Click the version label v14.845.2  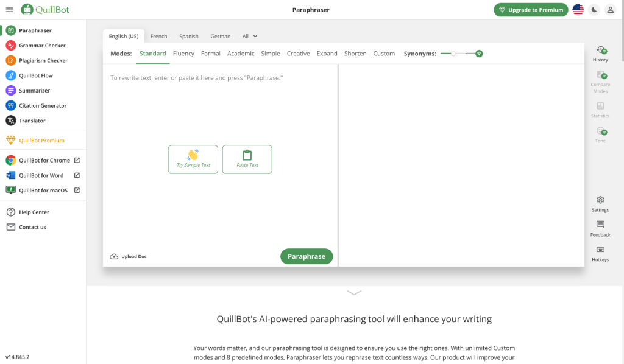(18, 357)
